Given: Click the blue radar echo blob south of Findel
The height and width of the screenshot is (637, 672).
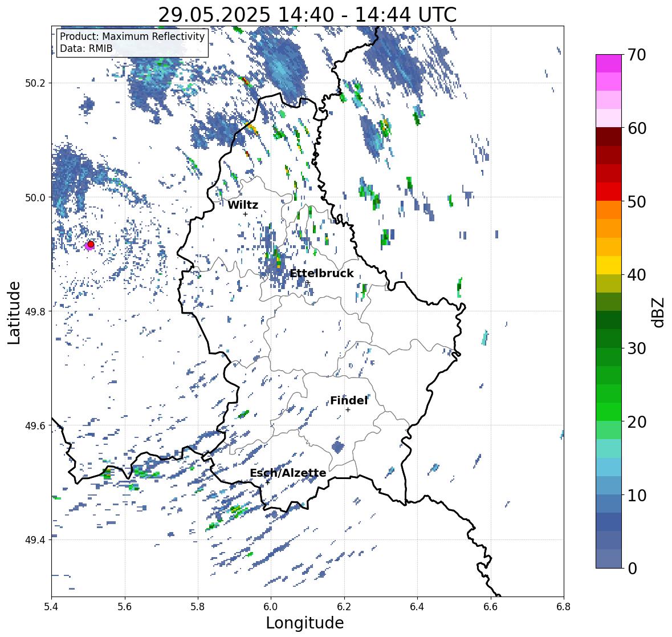Looking at the screenshot, I should [338, 447].
